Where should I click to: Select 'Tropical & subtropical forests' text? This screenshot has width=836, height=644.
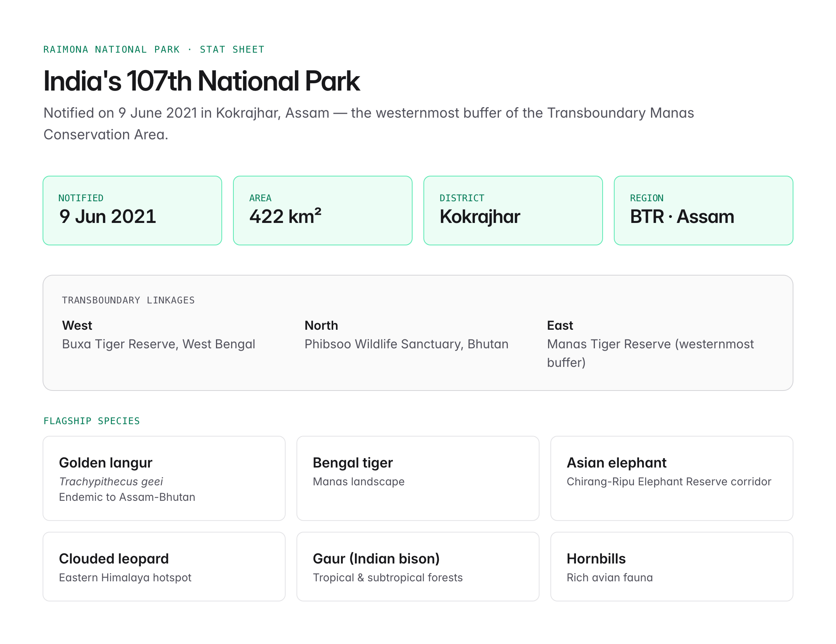point(388,577)
